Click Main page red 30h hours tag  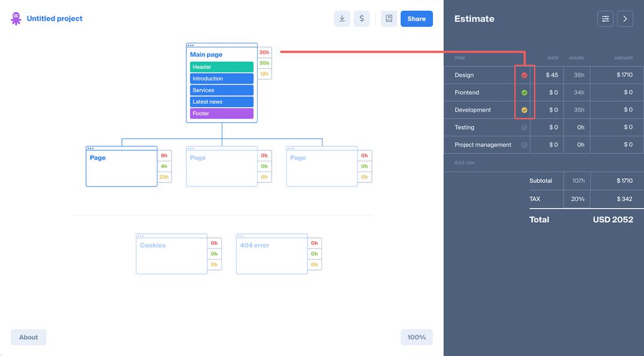[264, 53]
